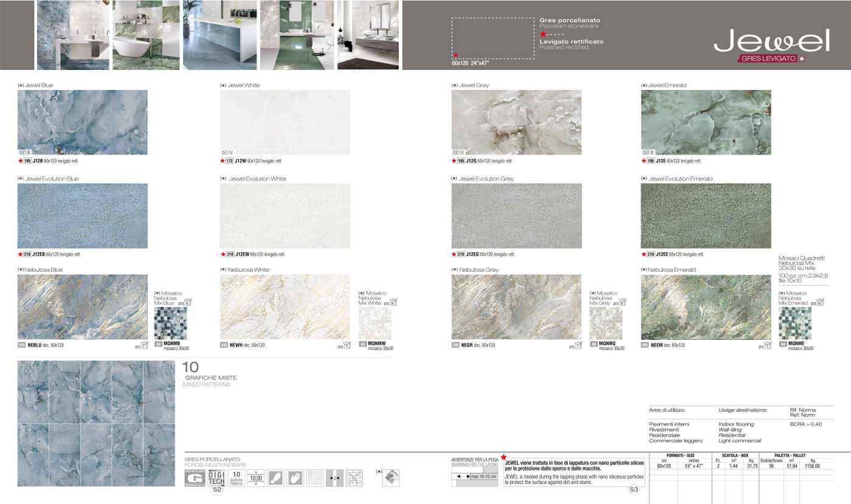The width and height of the screenshot is (851, 504).
Task: Click the 'Commerciale leggero' usage text
Action: click(x=675, y=440)
